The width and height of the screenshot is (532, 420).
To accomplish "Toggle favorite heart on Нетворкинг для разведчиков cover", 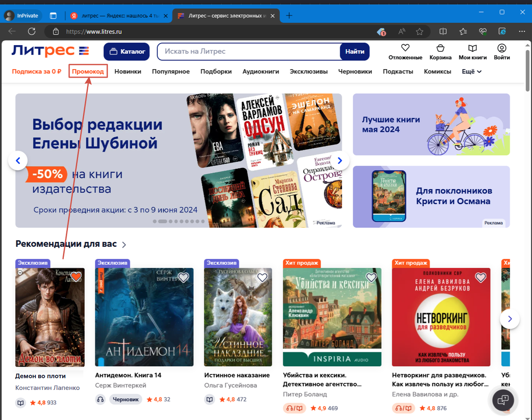I will coord(481,277).
